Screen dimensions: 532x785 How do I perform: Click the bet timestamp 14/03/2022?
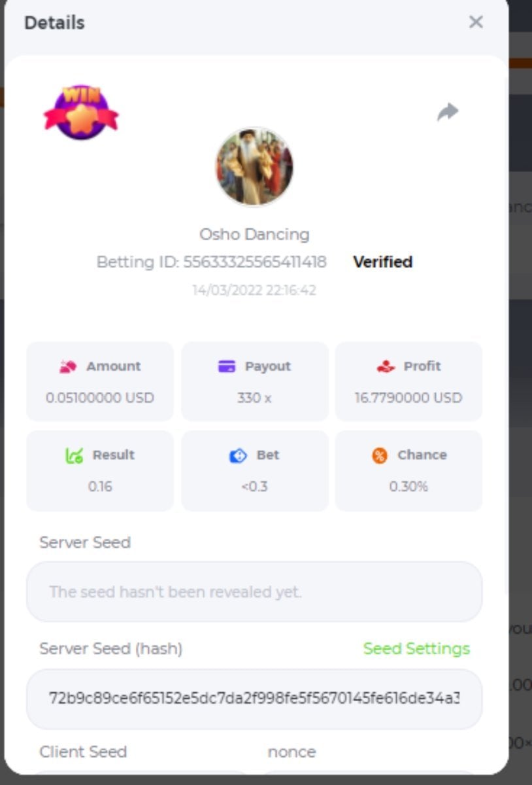coord(254,290)
